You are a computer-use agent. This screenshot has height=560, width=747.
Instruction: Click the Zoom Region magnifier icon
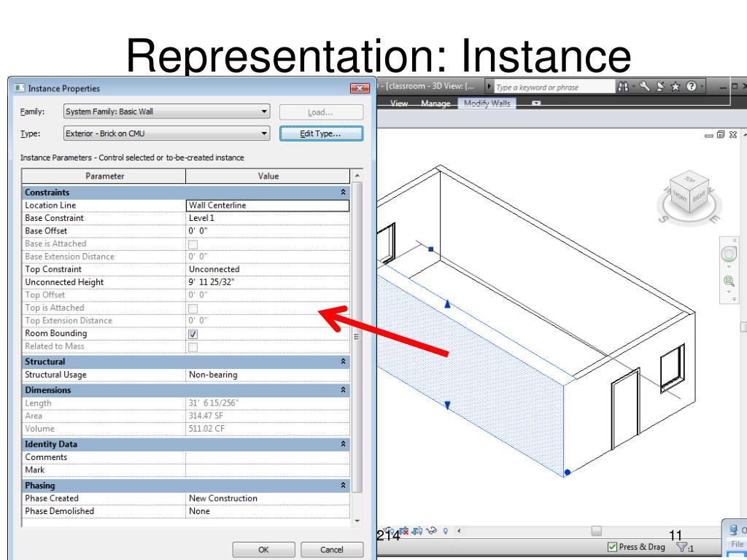point(729,281)
